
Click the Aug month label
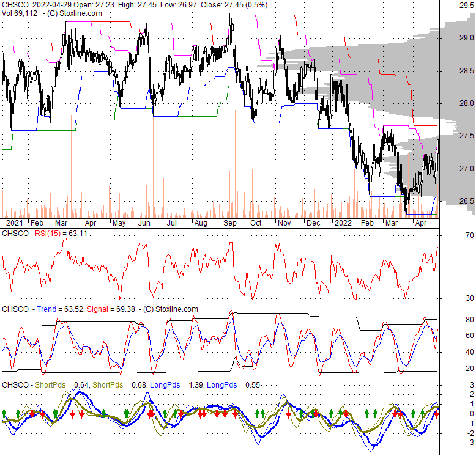[x=201, y=223]
